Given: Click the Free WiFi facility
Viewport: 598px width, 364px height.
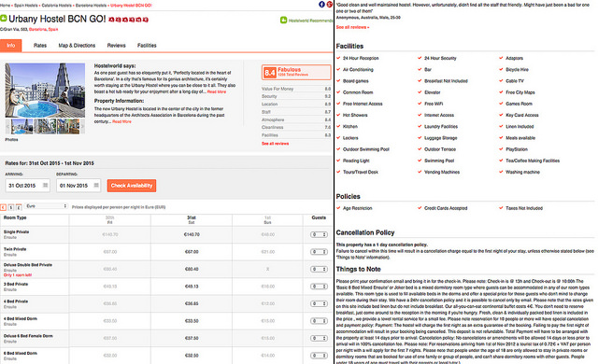Looking at the screenshot, I should pos(434,104).
